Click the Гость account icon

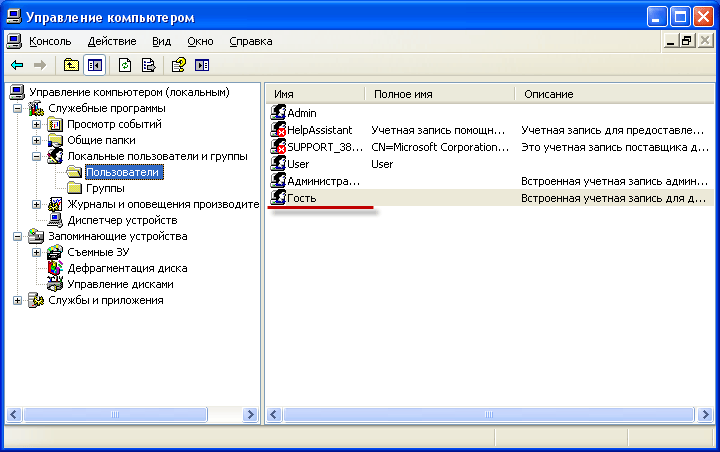point(278,198)
